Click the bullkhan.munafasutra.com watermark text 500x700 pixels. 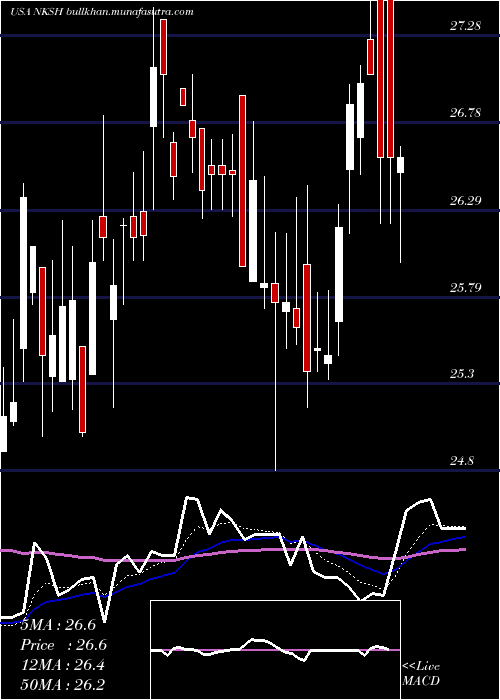129,12
